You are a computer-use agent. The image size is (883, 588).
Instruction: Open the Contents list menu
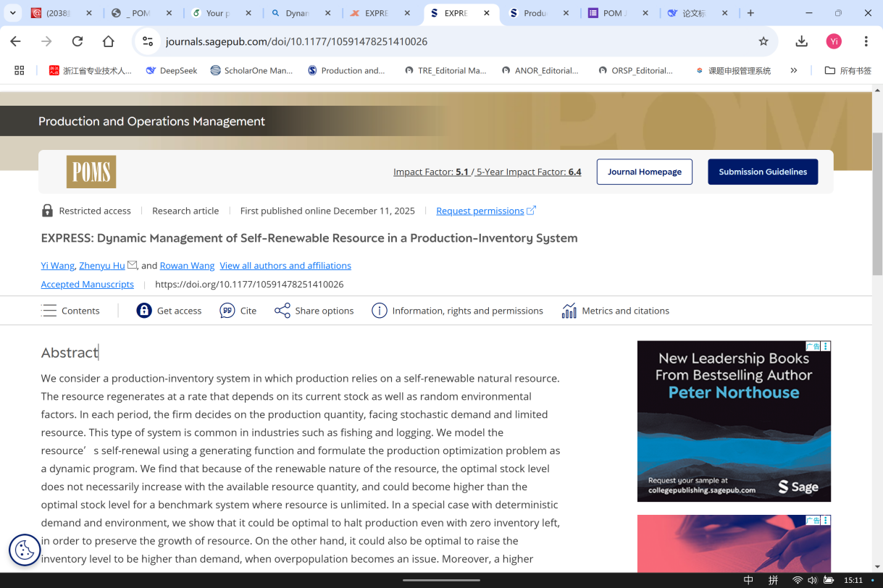tap(49, 311)
